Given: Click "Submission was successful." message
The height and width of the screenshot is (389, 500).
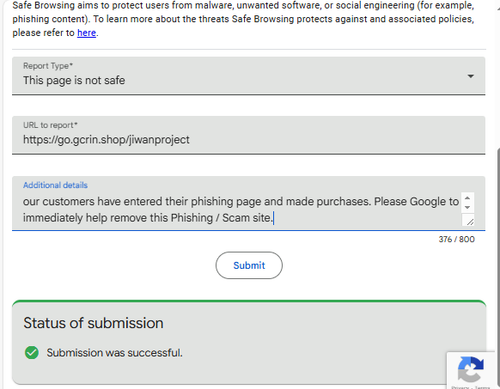Looking at the screenshot, I should tap(114, 353).
